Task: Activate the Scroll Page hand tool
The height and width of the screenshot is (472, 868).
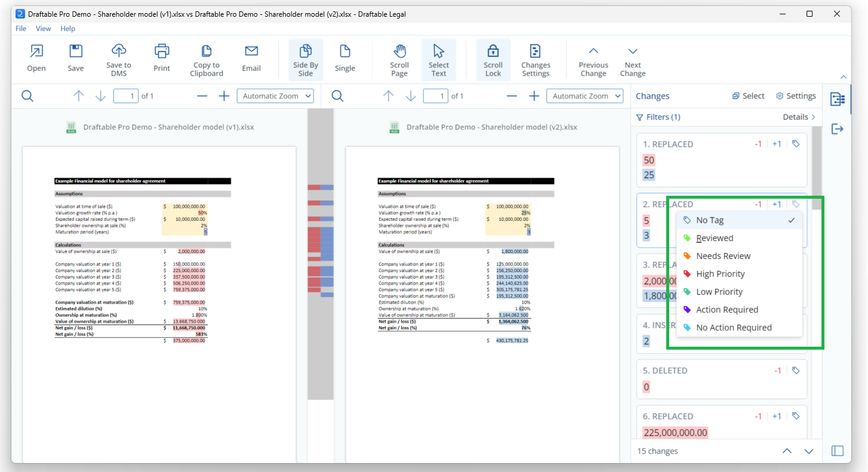Action: tap(399, 60)
